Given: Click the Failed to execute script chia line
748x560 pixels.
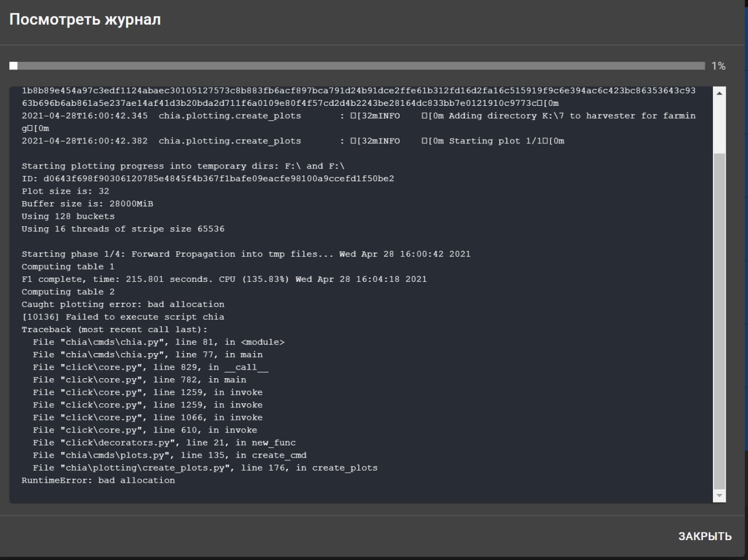Looking at the screenshot, I should tap(123, 317).
